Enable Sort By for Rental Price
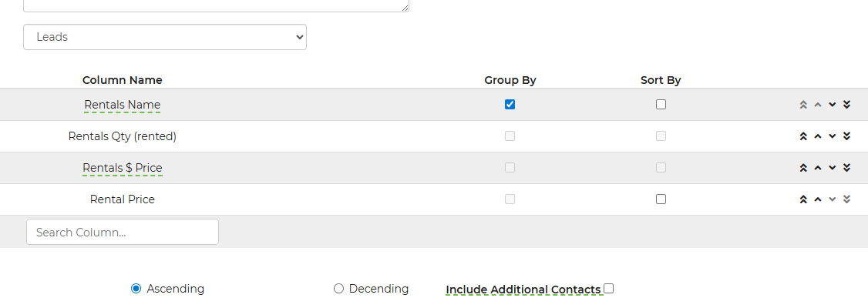This screenshot has height=298, width=868. click(x=661, y=199)
